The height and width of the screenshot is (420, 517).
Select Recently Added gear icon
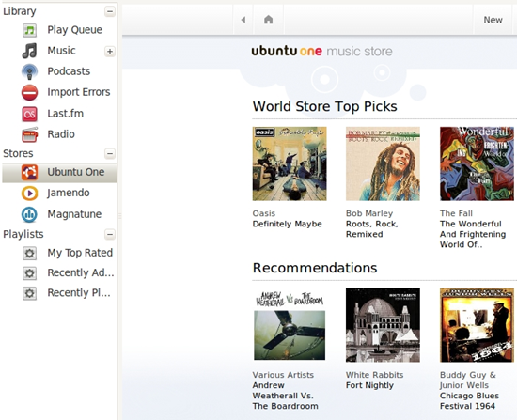click(x=30, y=273)
